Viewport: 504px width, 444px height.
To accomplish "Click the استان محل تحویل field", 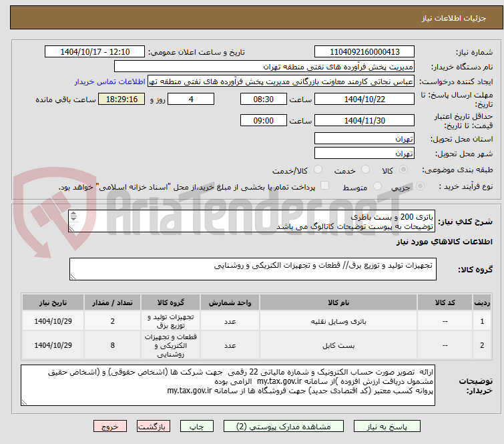I will coord(364,139).
